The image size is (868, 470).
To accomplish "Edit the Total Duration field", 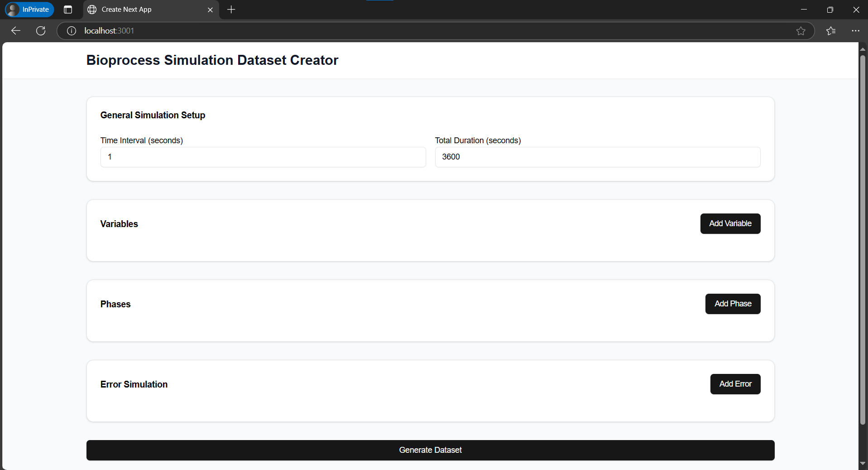I will coord(598,157).
